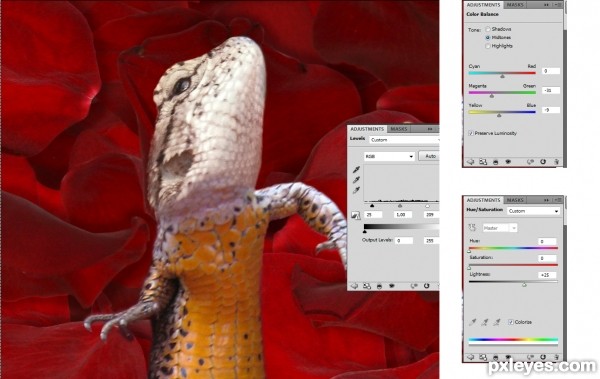Image resolution: width=600 pixels, height=379 pixels.
Task: Click the Cyan-Red slider handle
Action: tap(502, 76)
